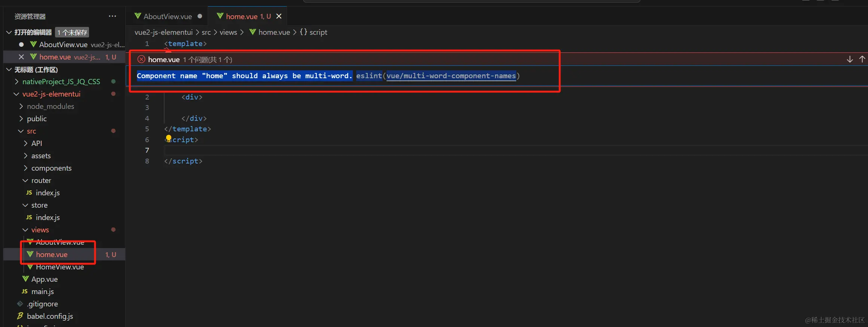Viewport: 868px width, 327px height.
Task: Click home.vue breadcrumb segment
Action: (274, 32)
